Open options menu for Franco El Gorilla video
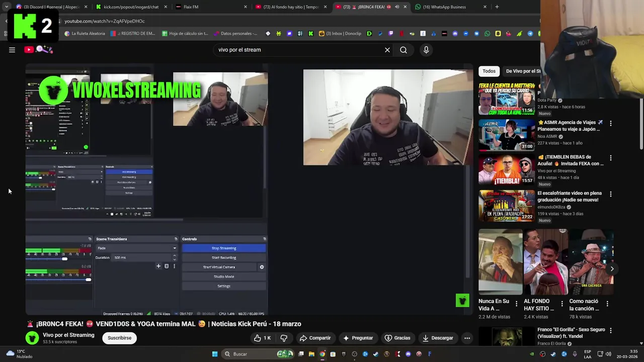This screenshot has width=644, height=362. [x=611, y=331]
